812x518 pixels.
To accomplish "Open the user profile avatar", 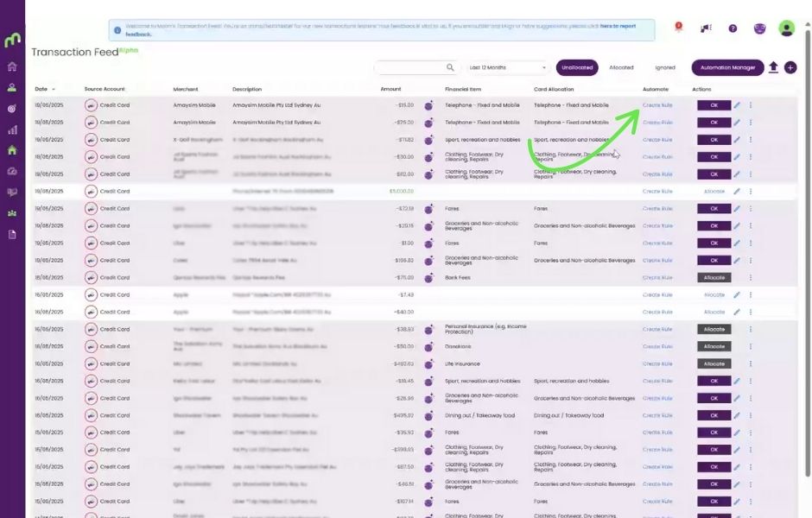I will [786, 28].
